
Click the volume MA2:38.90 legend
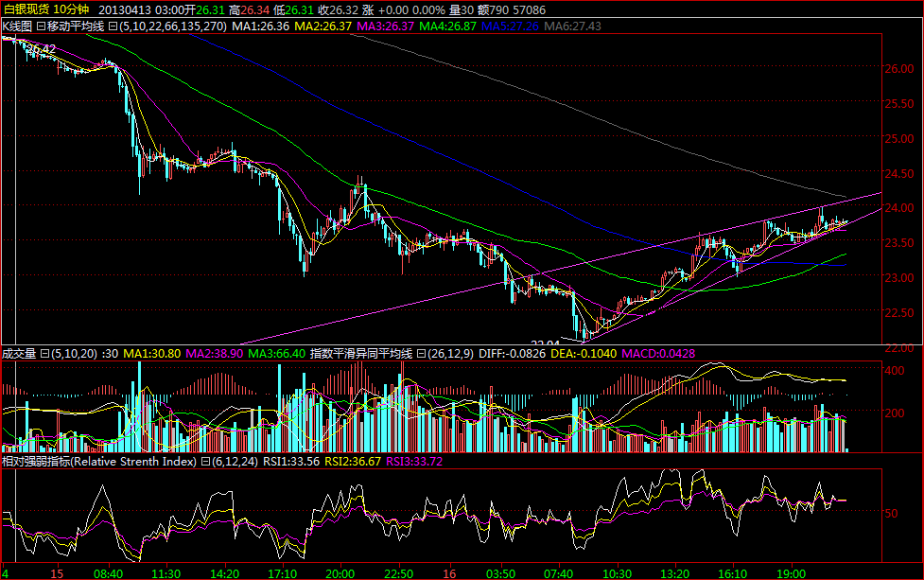click(x=215, y=354)
